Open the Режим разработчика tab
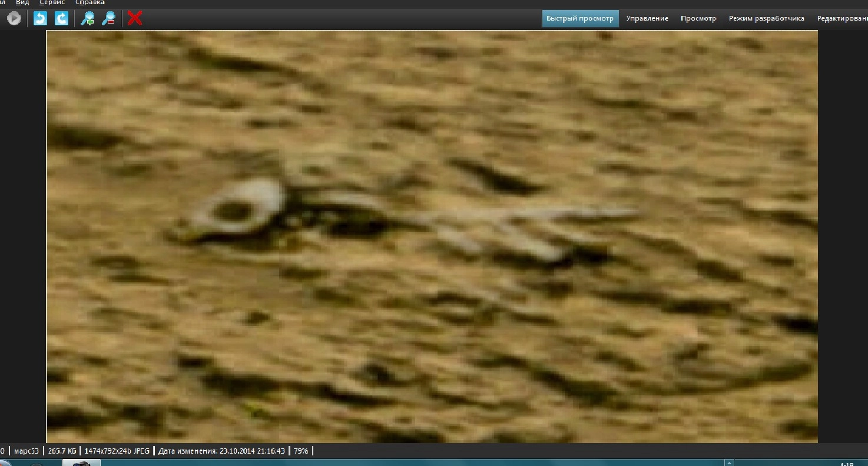 tap(766, 19)
